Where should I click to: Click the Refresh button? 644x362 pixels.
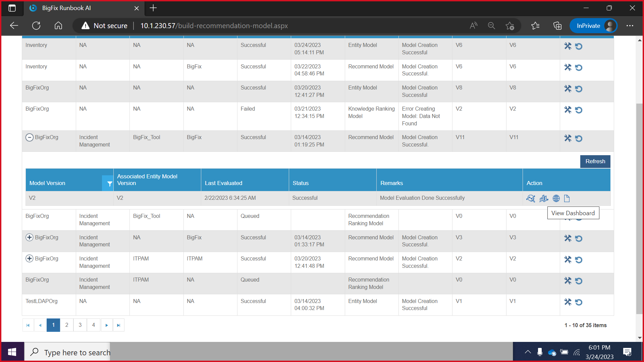(595, 161)
